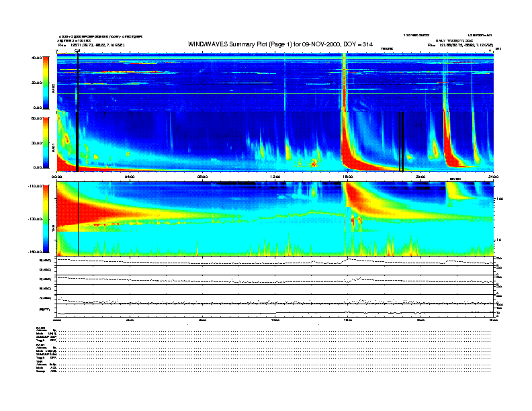Image resolution: width=532 pixels, height=411 pixels.
Task: Click the 60.00 label on RAD1 scale
Action: pos(36,118)
